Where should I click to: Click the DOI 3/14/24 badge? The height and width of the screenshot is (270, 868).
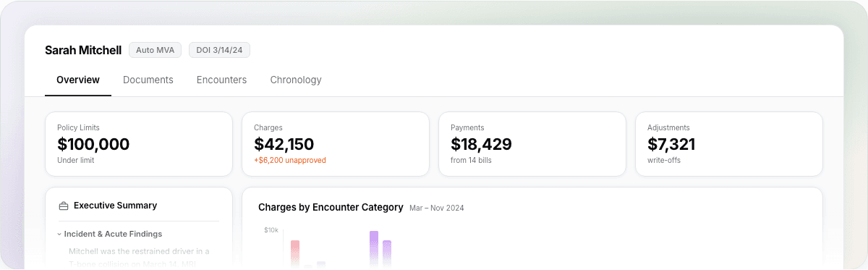tap(220, 50)
